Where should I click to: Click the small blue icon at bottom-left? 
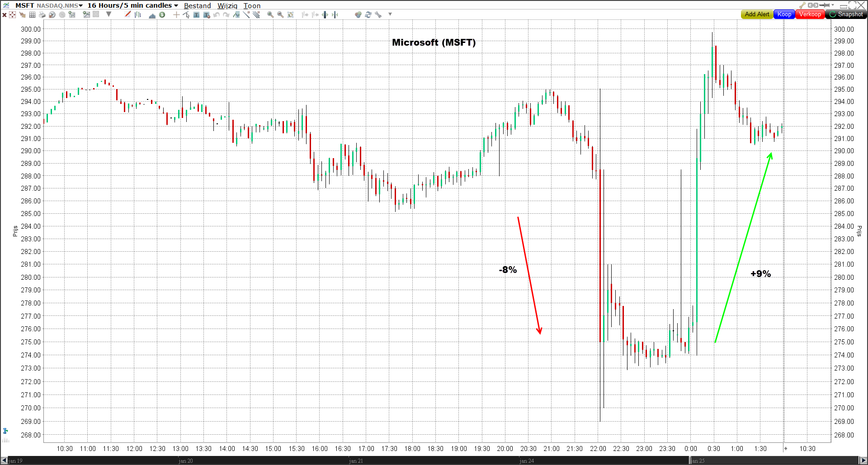coord(5,431)
